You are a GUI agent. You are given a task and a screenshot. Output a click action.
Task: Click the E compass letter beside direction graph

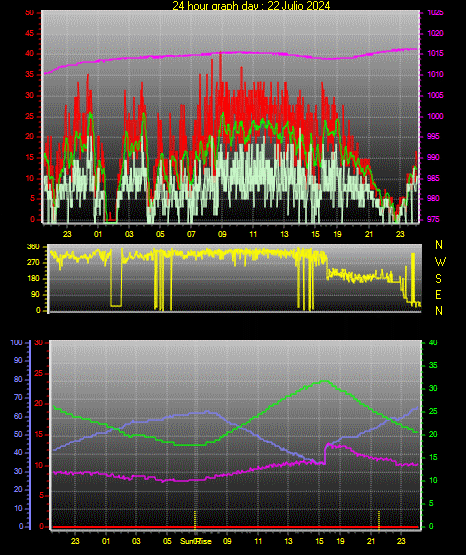click(x=438, y=295)
